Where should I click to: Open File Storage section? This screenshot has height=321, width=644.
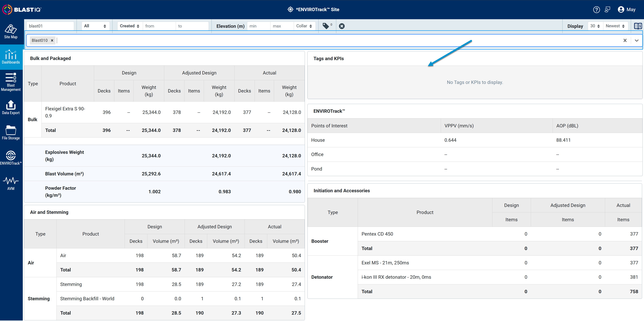point(11,133)
